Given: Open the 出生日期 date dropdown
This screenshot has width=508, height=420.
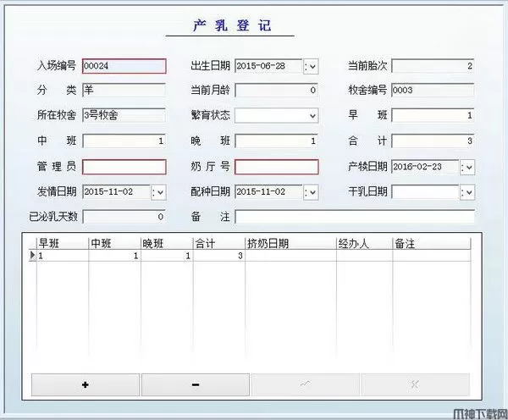Looking at the screenshot, I should (311, 66).
